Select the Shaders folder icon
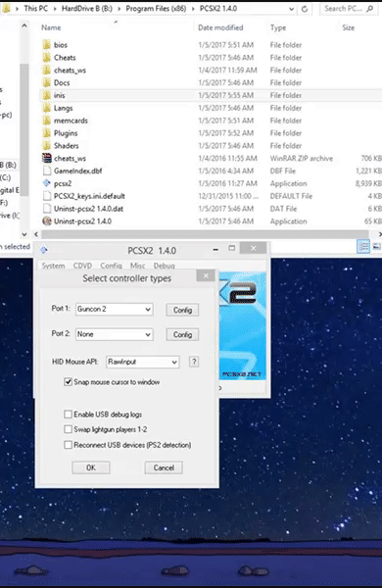Screen dimensions: 382x588 point(46,146)
